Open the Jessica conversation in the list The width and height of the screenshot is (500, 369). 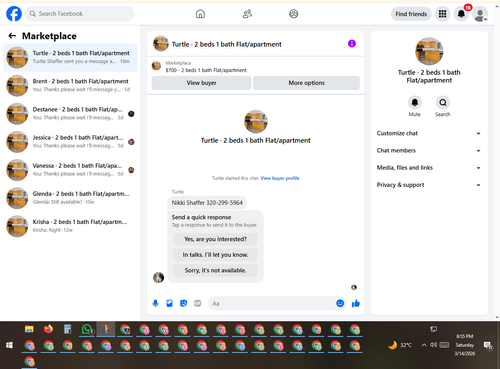pyautogui.click(x=70, y=142)
